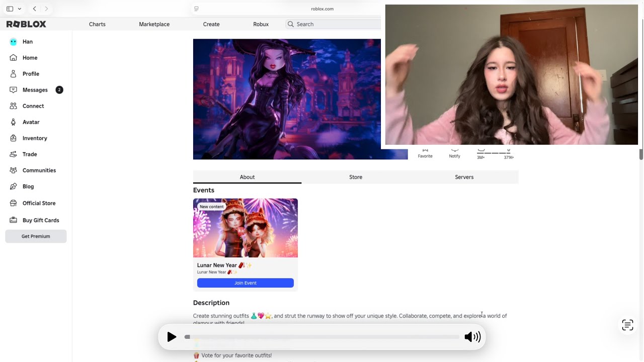Click the Roblox logo
This screenshot has width=644, height=362.
click(26, 24)
